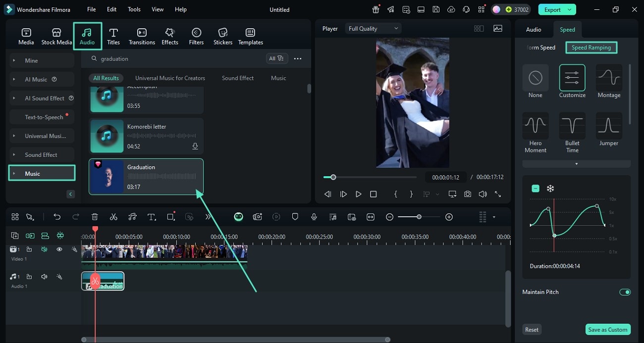
Task: Click the split scissors tool in toolbar
Action: click(113, 217)
